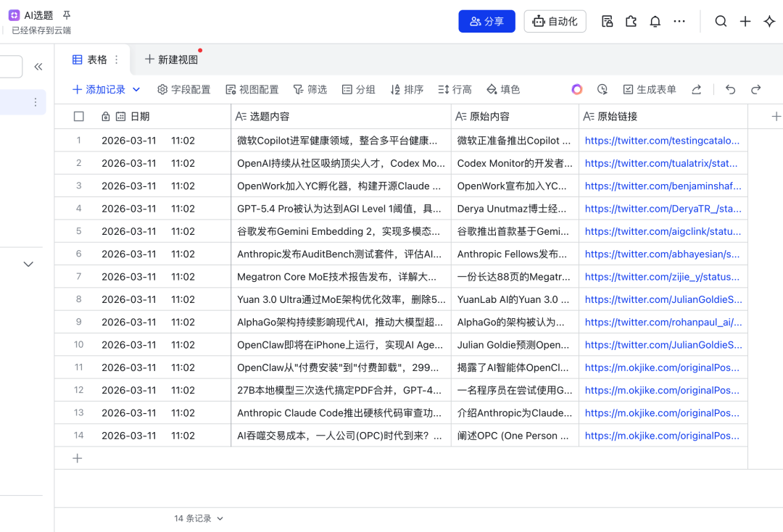Open the share arrow icon next to 生成表单
The width and height of the screenshot is (783, 532).
[x=696, y=89]
